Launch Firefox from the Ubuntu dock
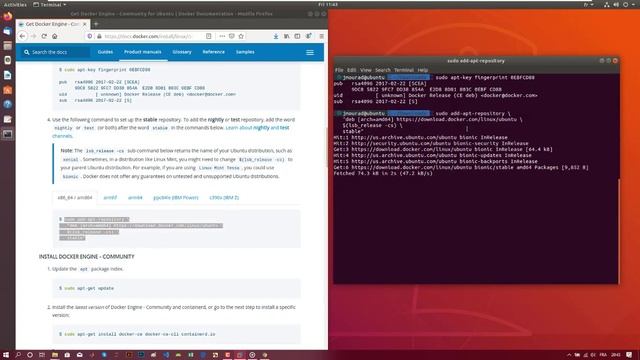 pos(8,16)
